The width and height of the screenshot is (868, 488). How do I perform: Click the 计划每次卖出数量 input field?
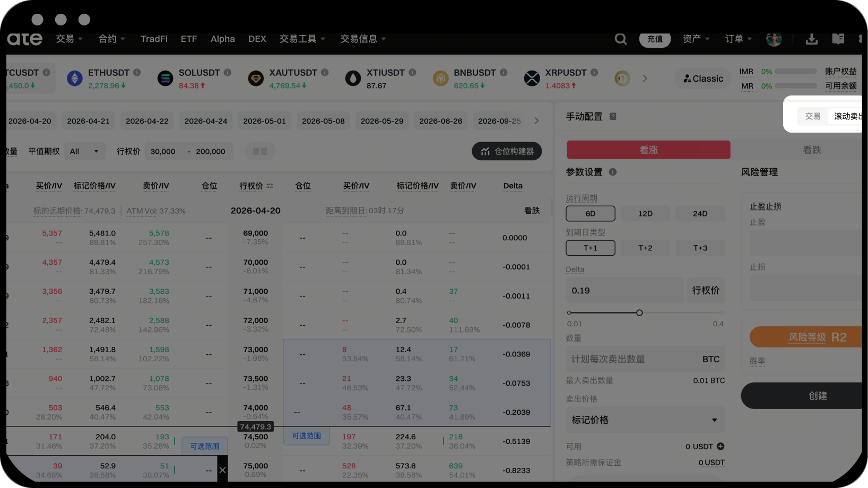pos(631,359)
